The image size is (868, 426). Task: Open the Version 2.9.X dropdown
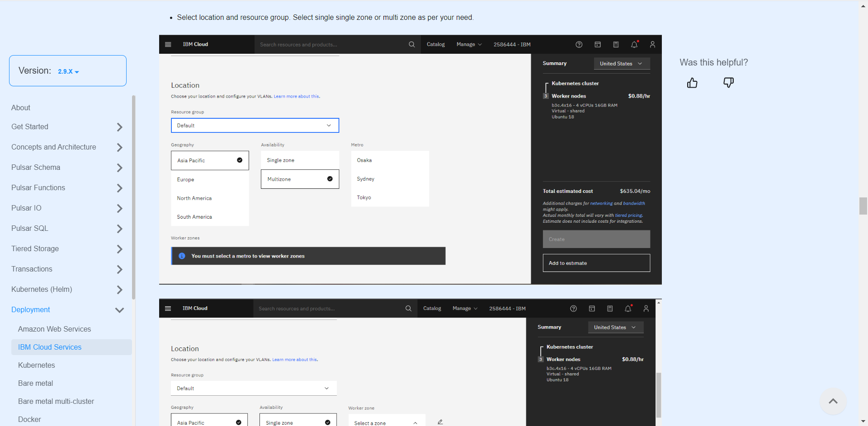click(68, 71)
